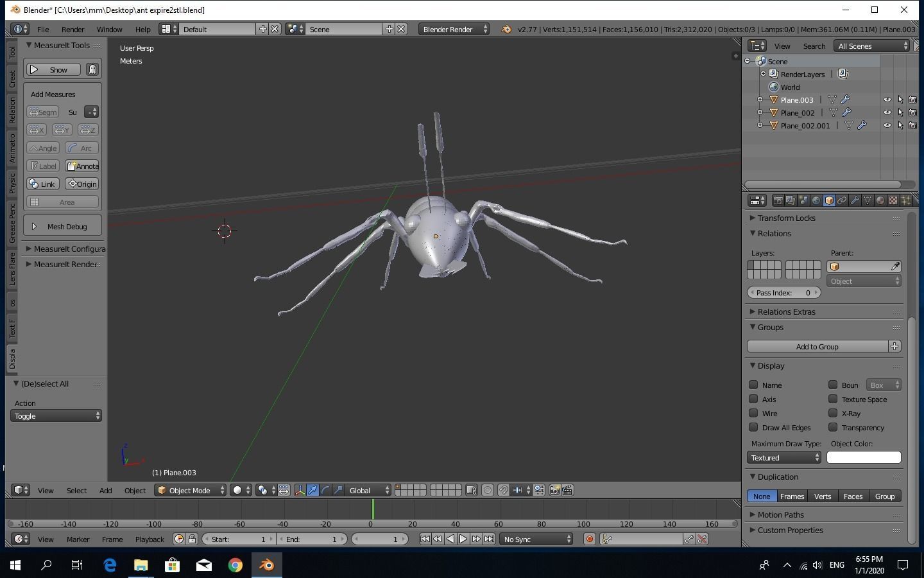The width and height of the screenshot is (924, 578).
Task: Open the Constraints properties chain tab
Action: pyautogui.click(x=842, y=200)
